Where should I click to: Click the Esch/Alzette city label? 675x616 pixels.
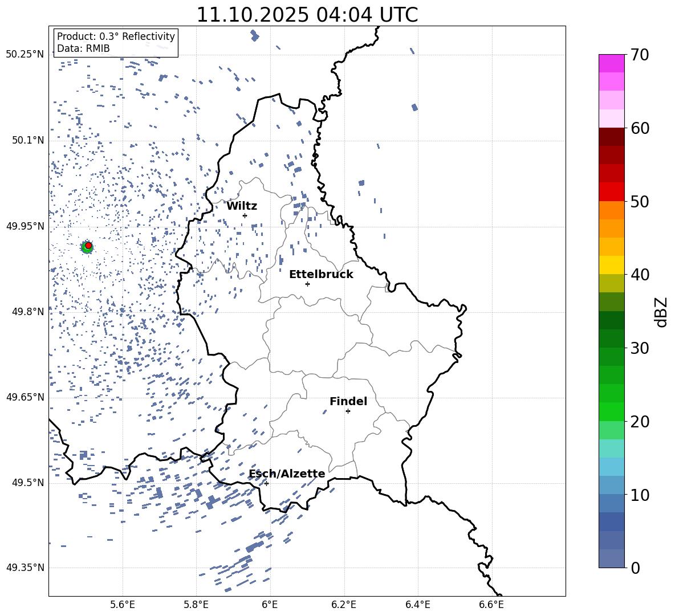coord(287,474)
